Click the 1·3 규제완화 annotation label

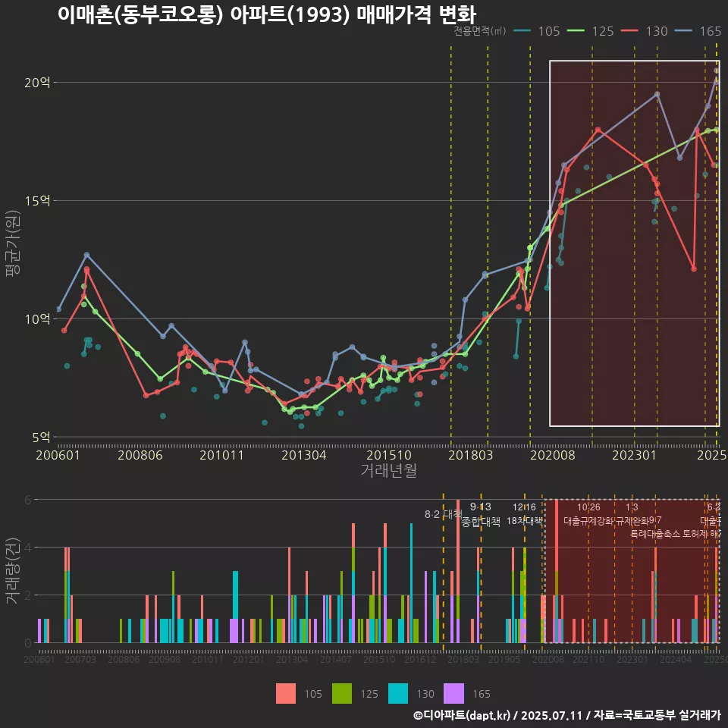(632, 514)
